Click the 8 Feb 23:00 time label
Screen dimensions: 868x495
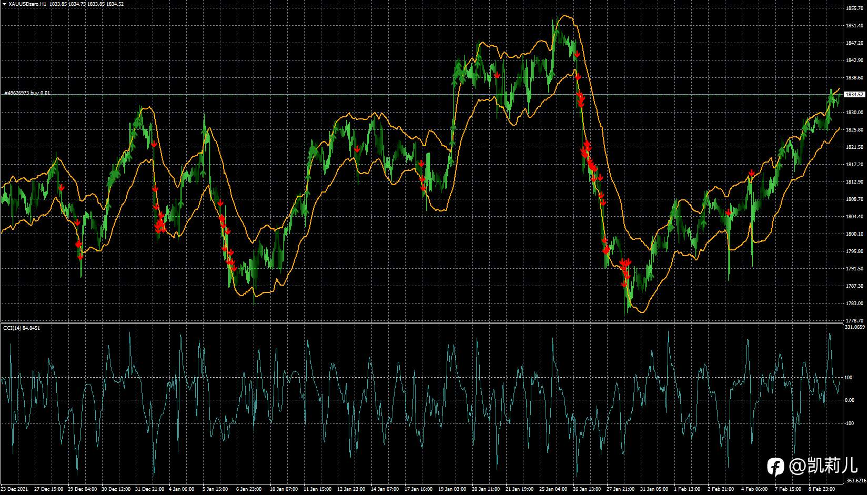822,489
